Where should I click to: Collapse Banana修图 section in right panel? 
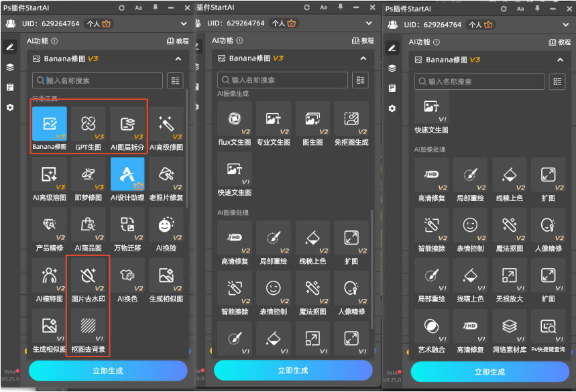click(560, 60)
